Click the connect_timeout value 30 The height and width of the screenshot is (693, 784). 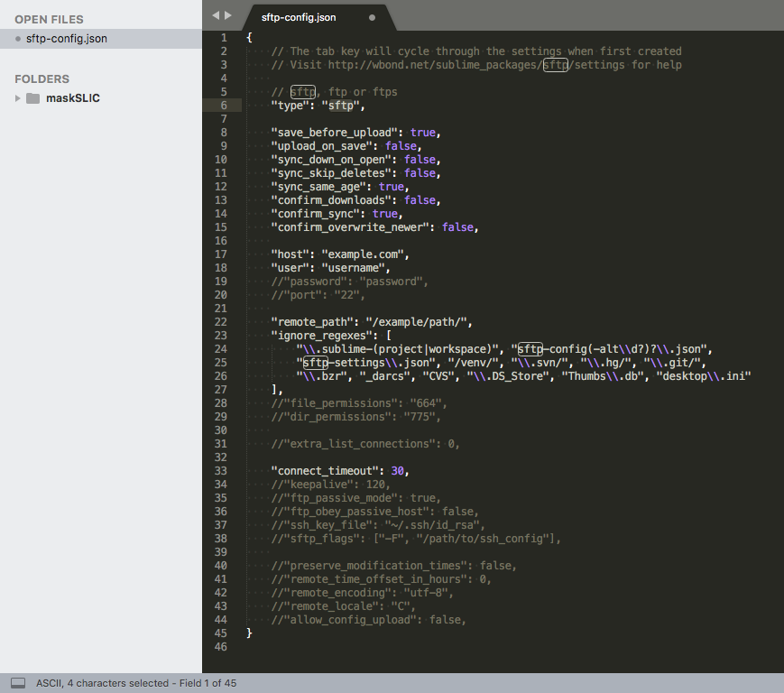tap(401, 471)
